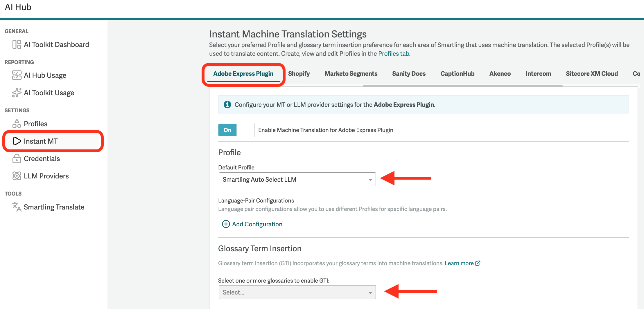644x309 pixels.
Task: Click the Instant Machine Translation Settings heading
Action: coord(288,34)
